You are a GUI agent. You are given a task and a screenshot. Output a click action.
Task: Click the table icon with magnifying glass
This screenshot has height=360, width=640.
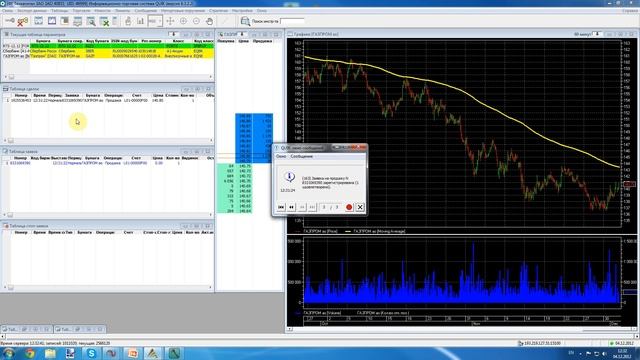(x=91, y=21)
